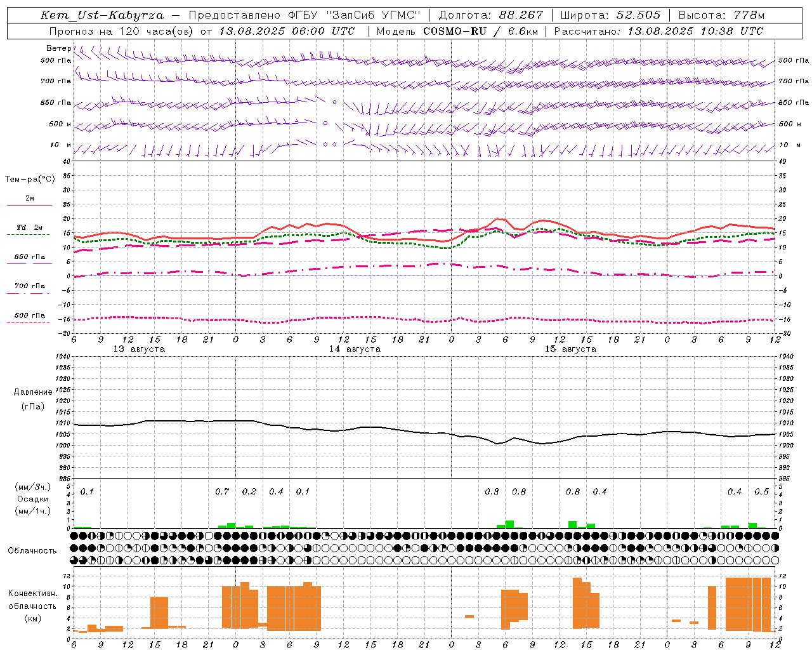Click the 0.7 precipitation amount
Viewport: 812px width, 650px height.
coord(222,492)
